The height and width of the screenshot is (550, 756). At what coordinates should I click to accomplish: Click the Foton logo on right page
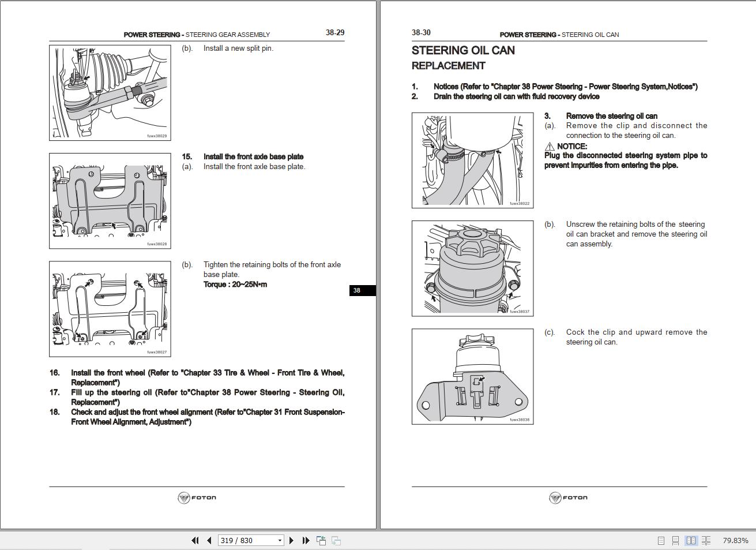click(x=568, y=497)
